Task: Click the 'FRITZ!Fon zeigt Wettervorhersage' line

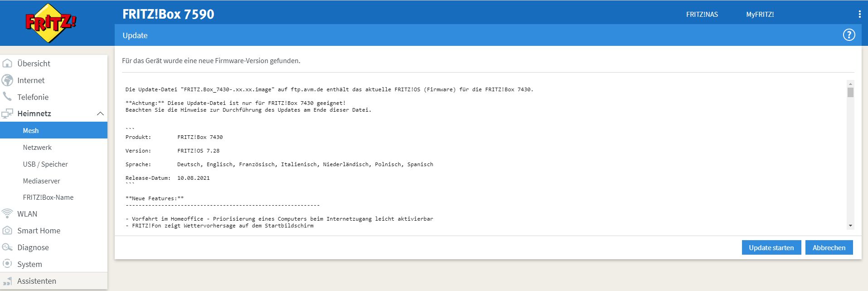Action: coord(219,226)
